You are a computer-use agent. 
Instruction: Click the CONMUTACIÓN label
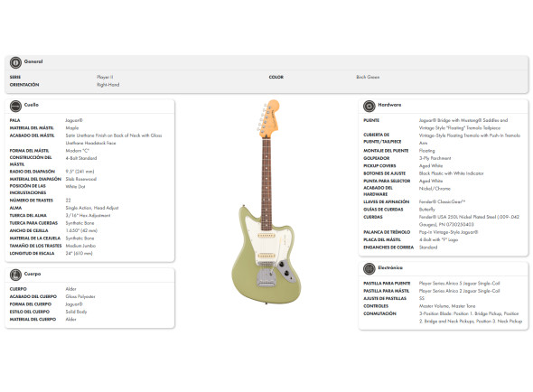coord(379,313)
